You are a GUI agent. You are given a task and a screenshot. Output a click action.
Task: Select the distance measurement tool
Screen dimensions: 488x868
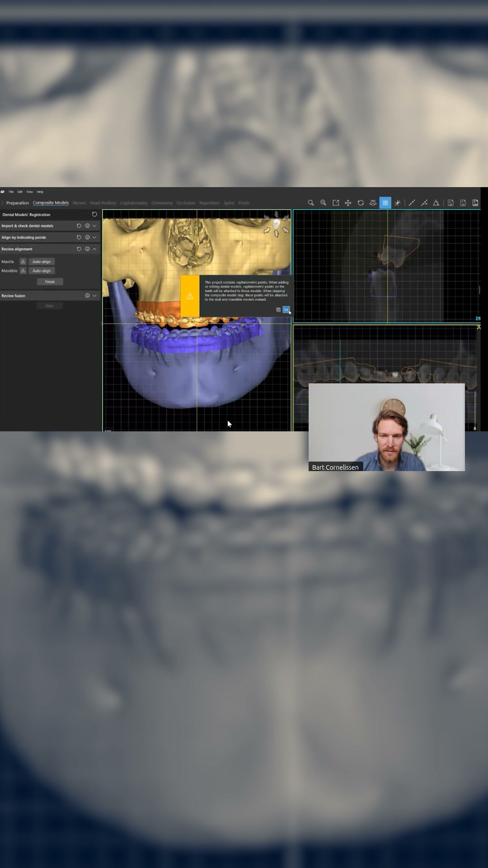click(412, 203)
